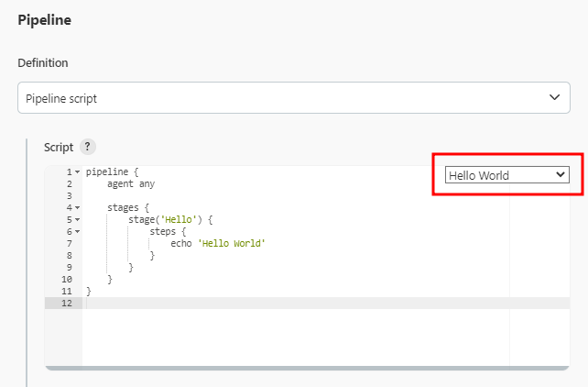
Task: Collapse the stage('Hello') fold arrow on line 5
Action: coord(77,219)
